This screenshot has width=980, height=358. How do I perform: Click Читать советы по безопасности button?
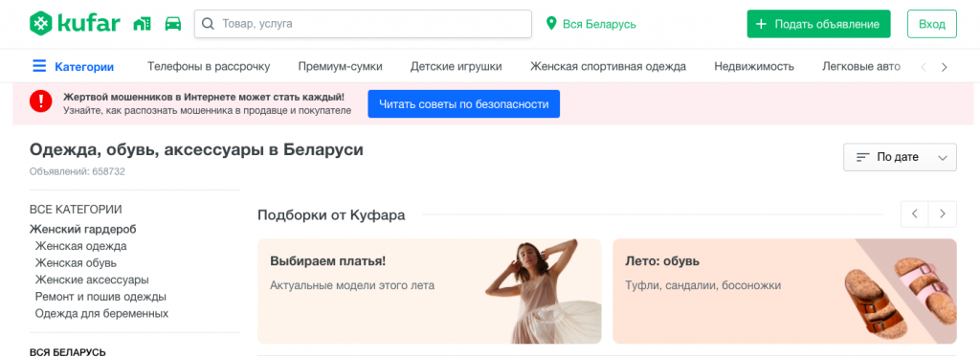point(464,103)
